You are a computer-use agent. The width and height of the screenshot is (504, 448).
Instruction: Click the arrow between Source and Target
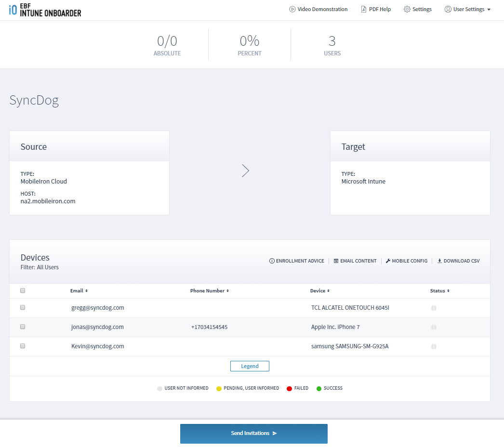coord(246,171)
